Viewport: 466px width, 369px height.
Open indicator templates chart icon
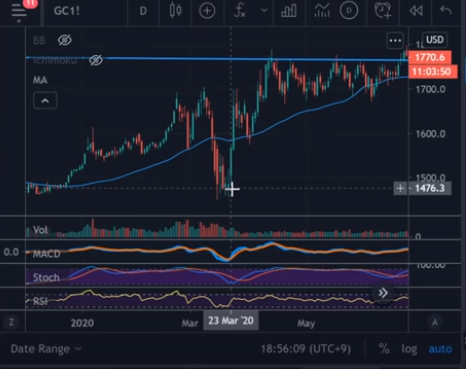(x=322, y=11)
